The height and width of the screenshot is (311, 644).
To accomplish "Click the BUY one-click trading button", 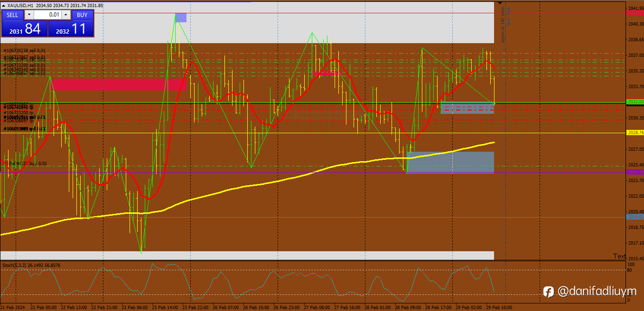I will pyautogui.click(x=82, y=15).
